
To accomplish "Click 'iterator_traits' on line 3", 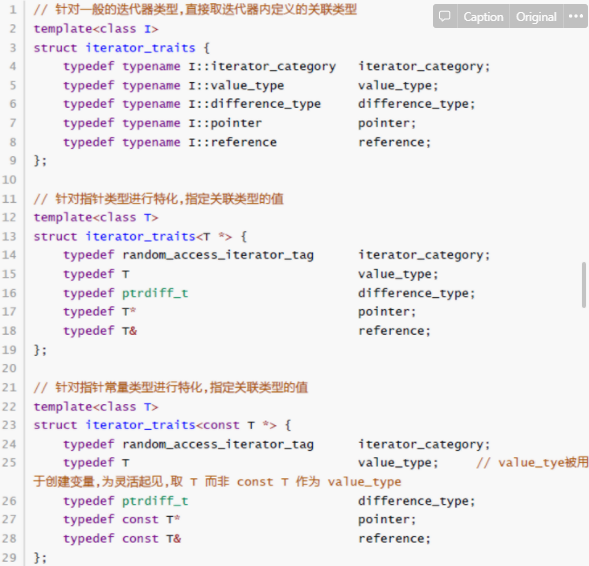I will click(x=140, y=48).
